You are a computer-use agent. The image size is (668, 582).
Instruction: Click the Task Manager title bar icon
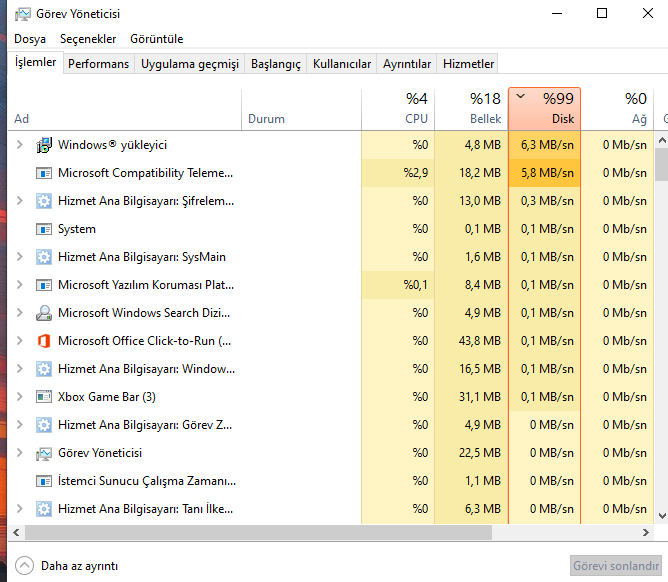(23, 14)
